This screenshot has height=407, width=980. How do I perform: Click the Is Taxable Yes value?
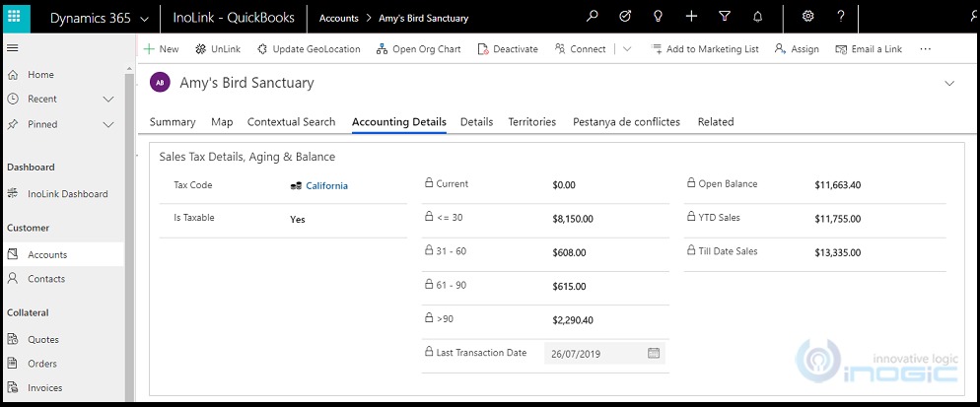[x=298, y=220]
